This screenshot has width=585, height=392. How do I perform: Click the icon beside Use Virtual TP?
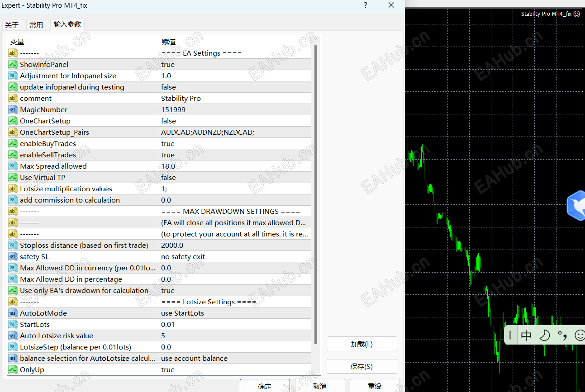[13, 177]
